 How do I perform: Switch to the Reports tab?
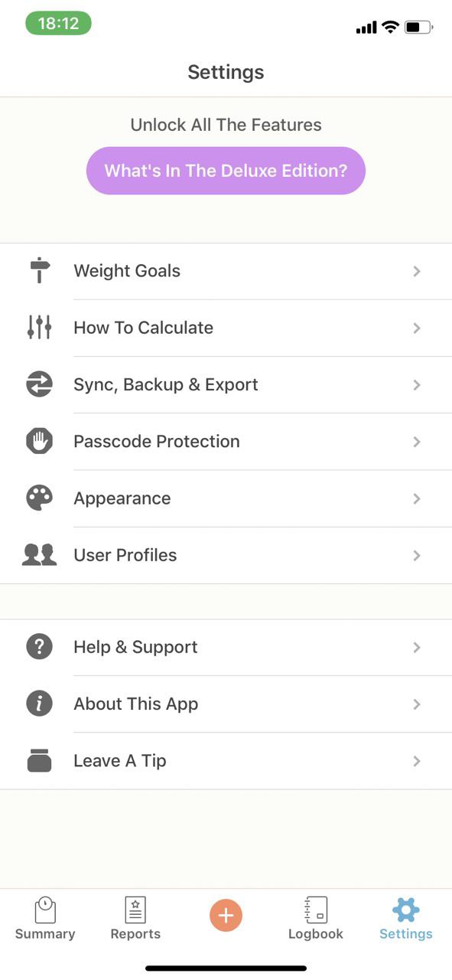[x=135, y=919]
